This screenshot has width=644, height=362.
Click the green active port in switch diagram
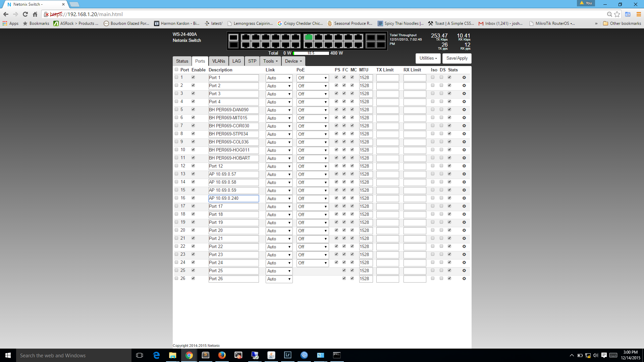tap(309, 37)
